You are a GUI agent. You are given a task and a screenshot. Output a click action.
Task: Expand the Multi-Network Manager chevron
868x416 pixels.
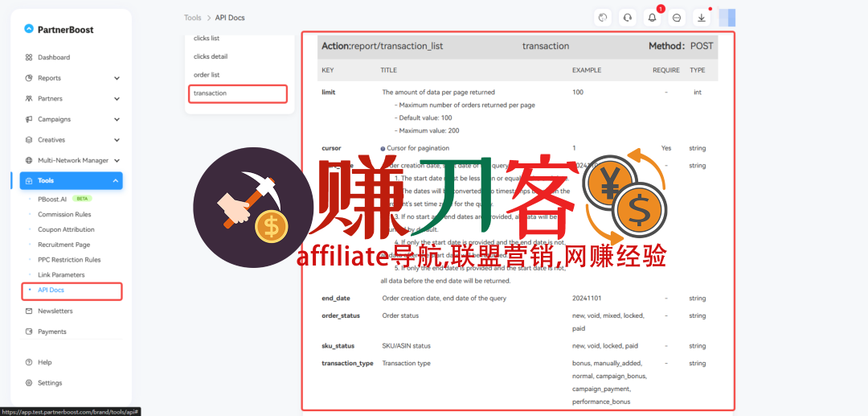[117, 161]
